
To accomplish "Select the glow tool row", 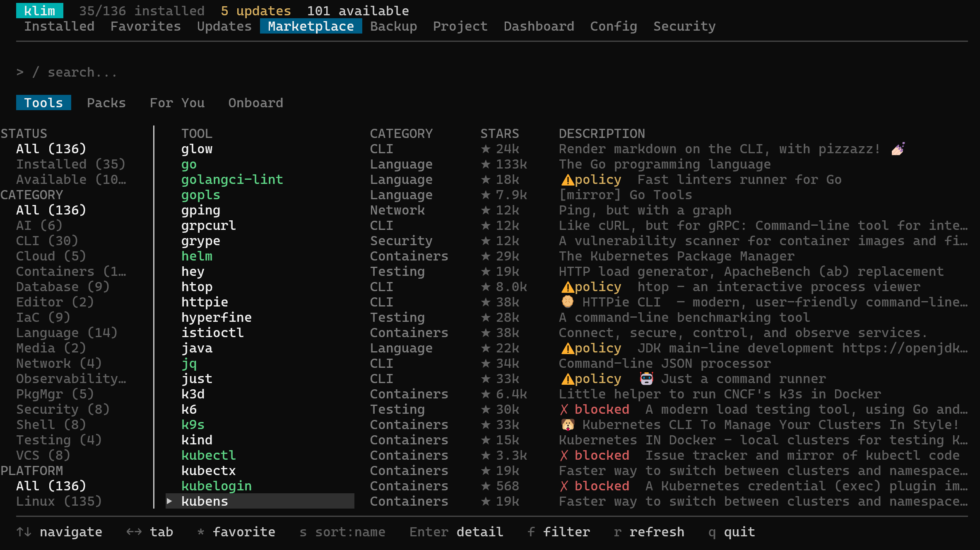I will (x=567, y=149).
